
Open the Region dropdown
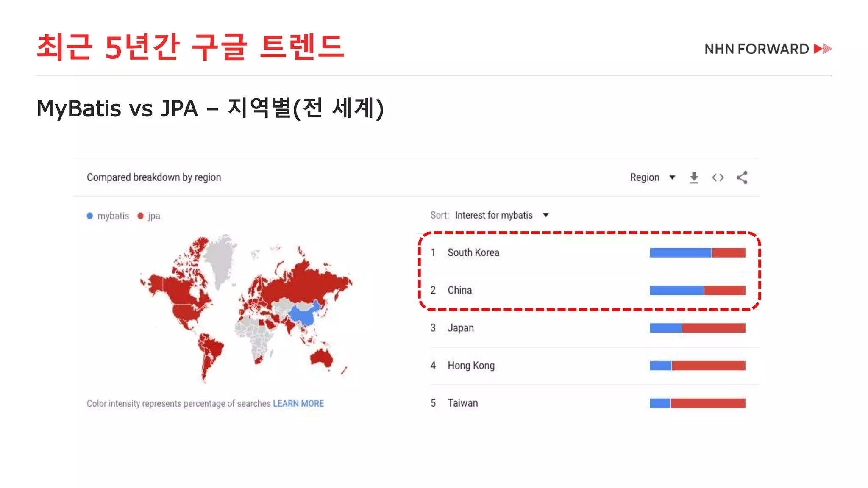tap(653, 177)
